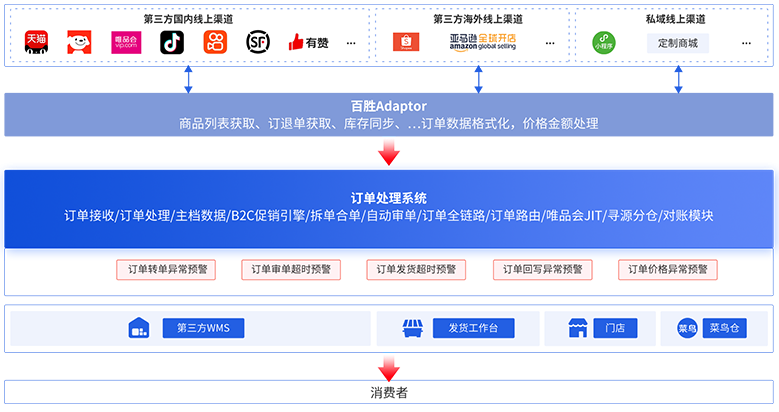Click the vip.com (唯品会) pink logo
Viewport: 779px width, 412px height.
click(126, 43)
